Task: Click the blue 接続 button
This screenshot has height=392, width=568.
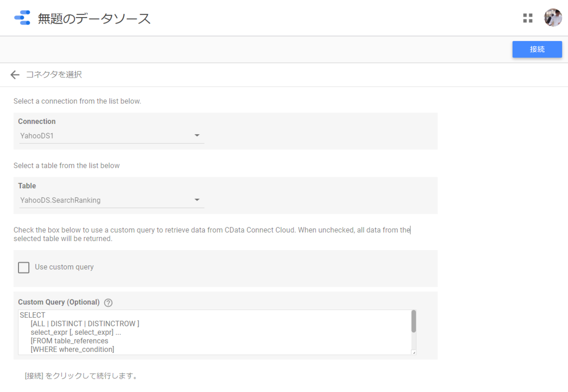Action: [537, 49]
